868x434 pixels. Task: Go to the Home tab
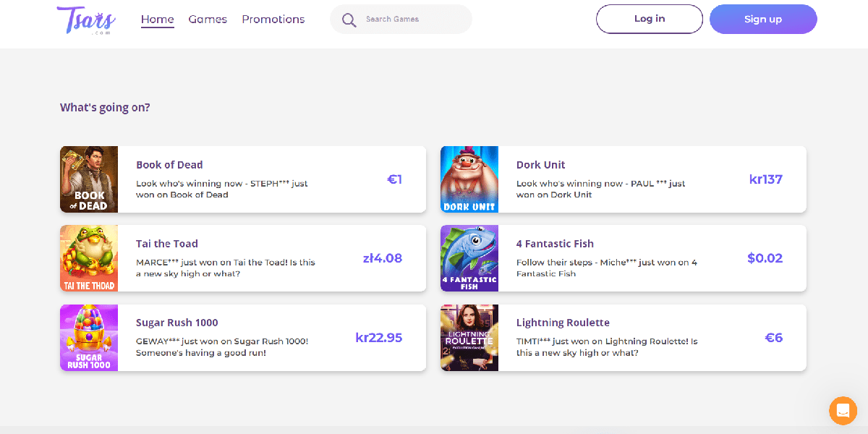(x=157, y=20)
